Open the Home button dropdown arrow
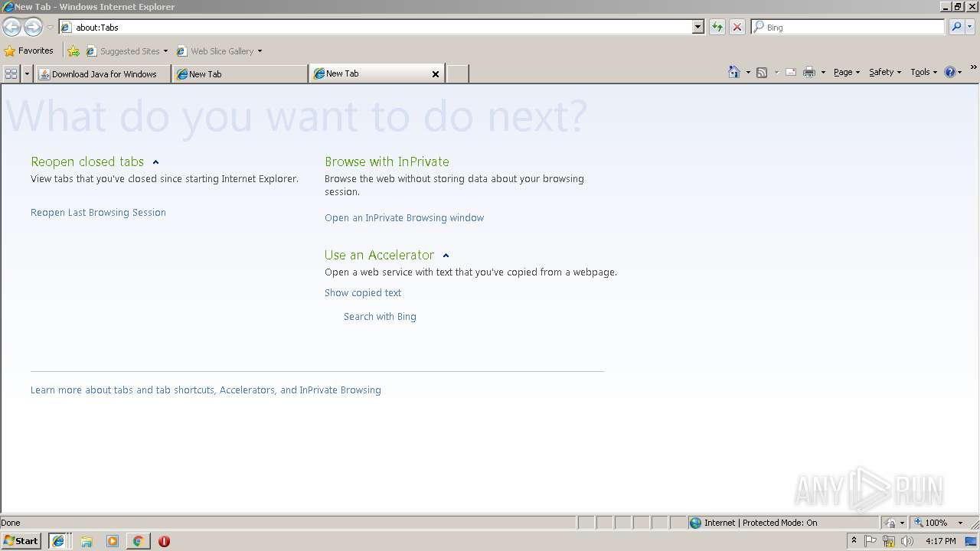Image resolution: width=980 pixels, height=551 pixels. click(x=748, y=73)
